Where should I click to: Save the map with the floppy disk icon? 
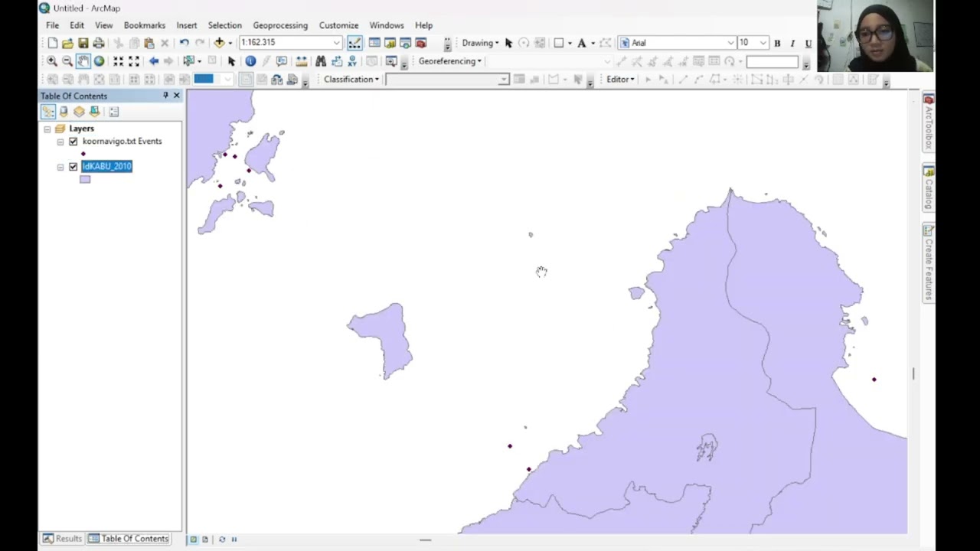click(83, 43)
